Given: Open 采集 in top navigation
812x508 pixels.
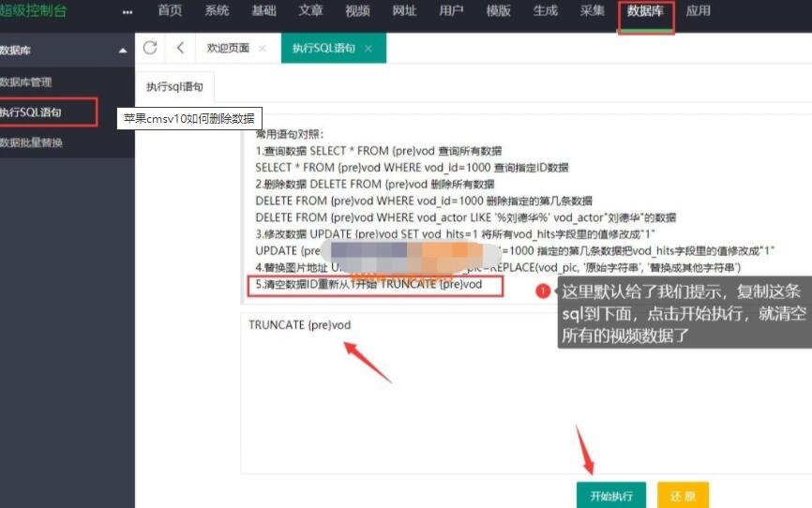Looking at the screenshot, I should tap(592, 10).
